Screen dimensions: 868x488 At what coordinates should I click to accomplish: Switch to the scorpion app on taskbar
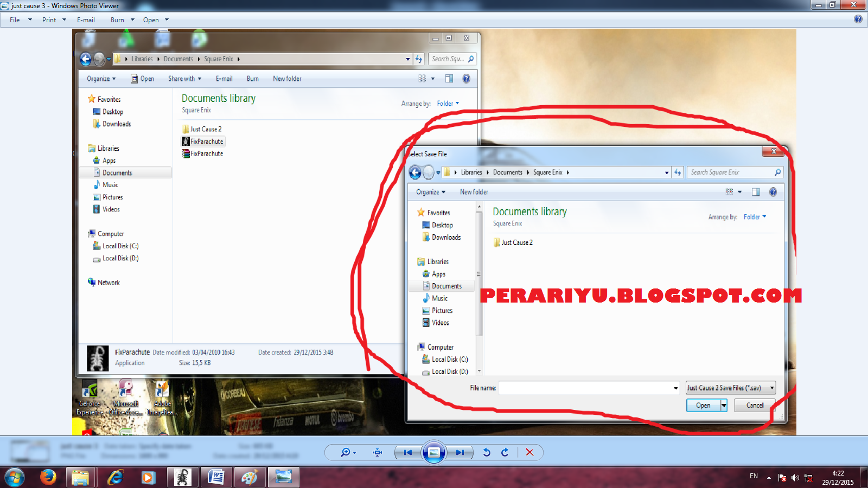point(182,477)
